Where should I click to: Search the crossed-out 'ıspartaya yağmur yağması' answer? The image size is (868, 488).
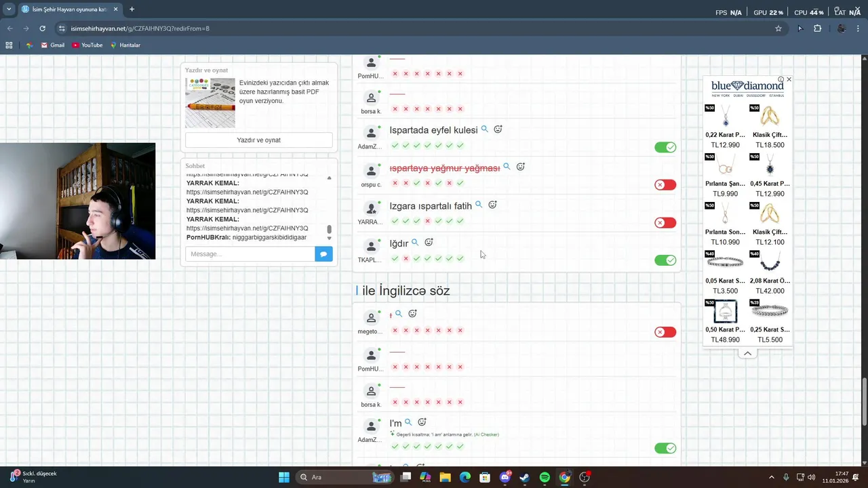pos(507,167)
